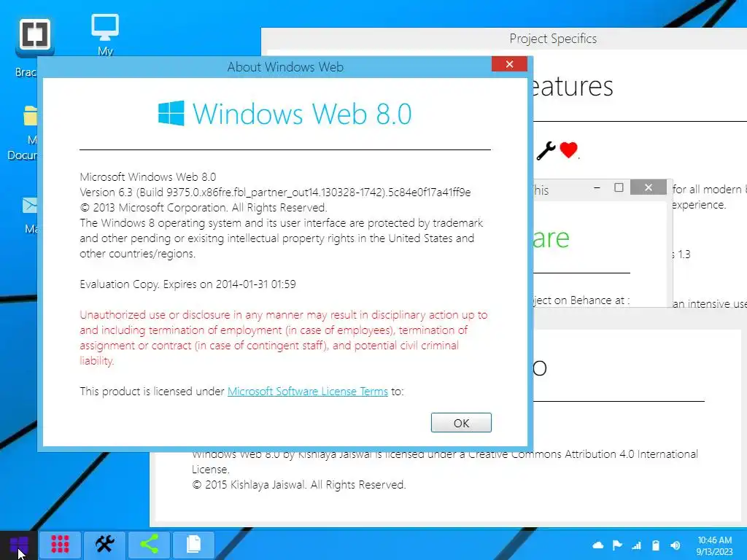Open the Microsoft Software License Terms link
The width and height of the screenshot is (747, 560).
(307, 392)
